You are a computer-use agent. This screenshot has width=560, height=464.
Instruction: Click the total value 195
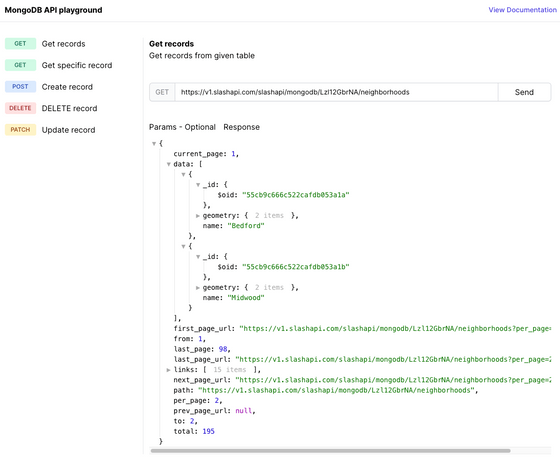tap(209, 431)
